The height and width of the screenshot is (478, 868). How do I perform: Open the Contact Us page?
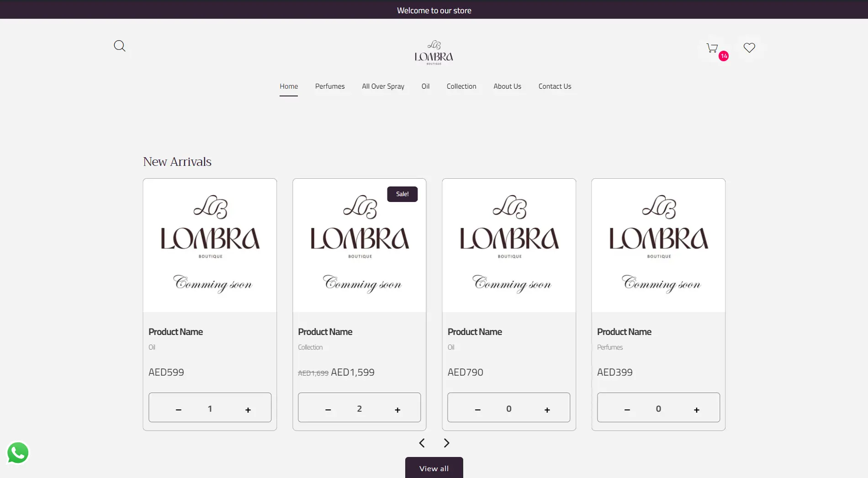[555, 86]
